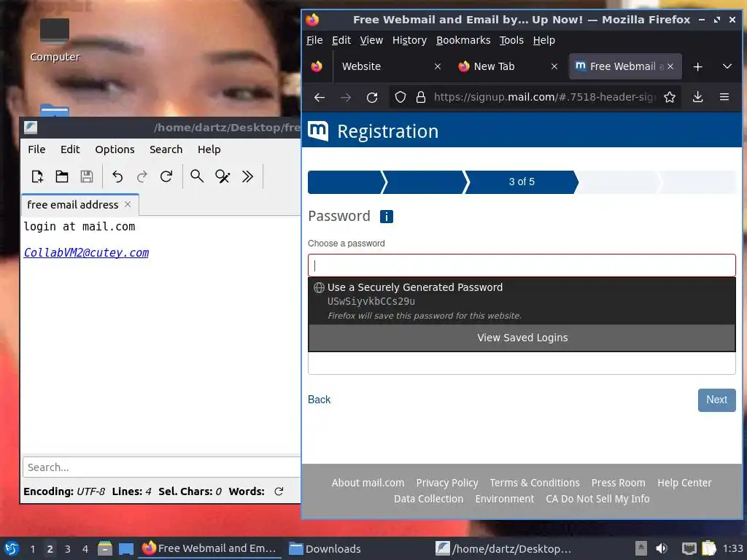
Task: Click the Redo arrow in the editor toolbar
Action: click(x=142, y=176)
